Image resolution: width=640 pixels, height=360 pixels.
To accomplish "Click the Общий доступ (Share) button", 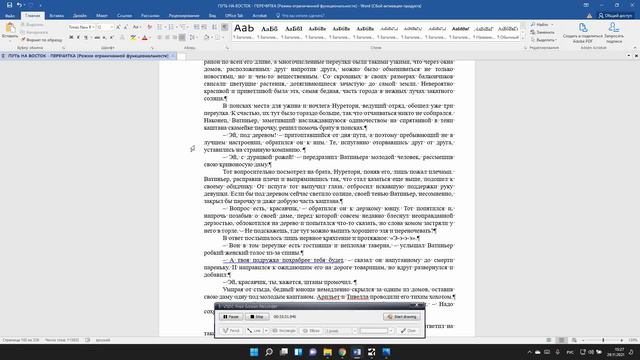I will pyautogui.click(x=615, y=16).
